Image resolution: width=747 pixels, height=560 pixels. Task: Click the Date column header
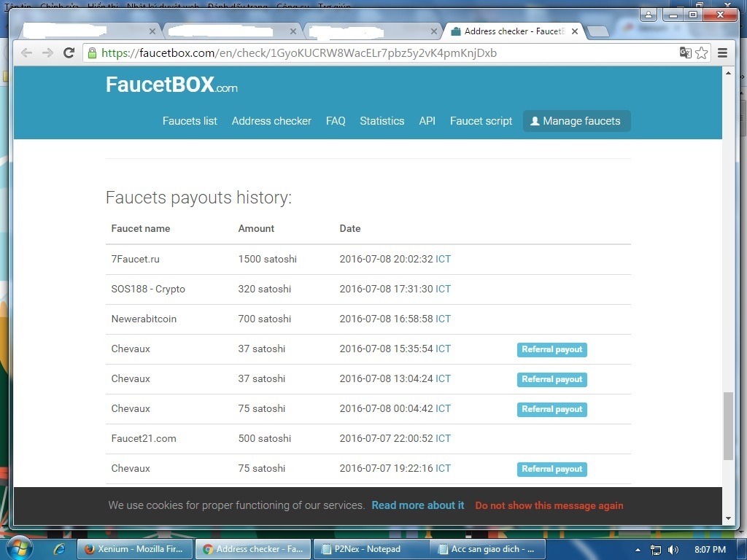tap(350, 228)
